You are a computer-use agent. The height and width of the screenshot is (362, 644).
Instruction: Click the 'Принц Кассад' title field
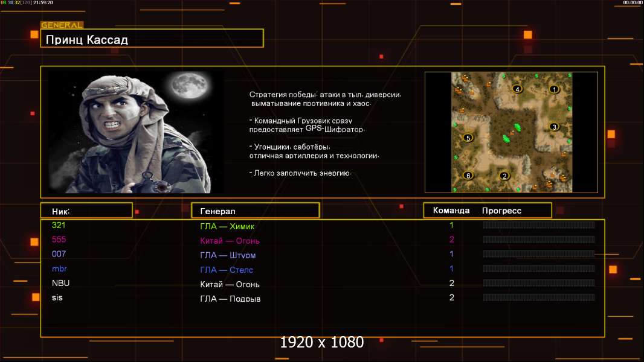pos(152,40)
